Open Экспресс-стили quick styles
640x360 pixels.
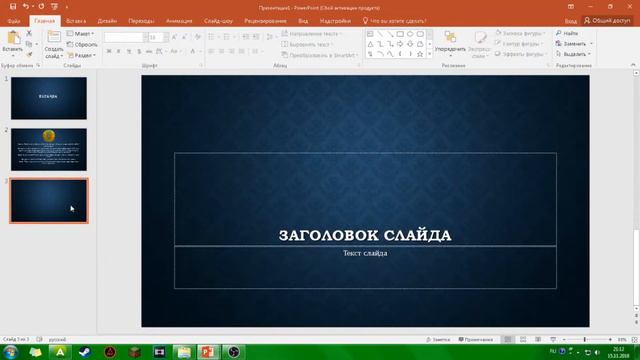coord(479,43)
